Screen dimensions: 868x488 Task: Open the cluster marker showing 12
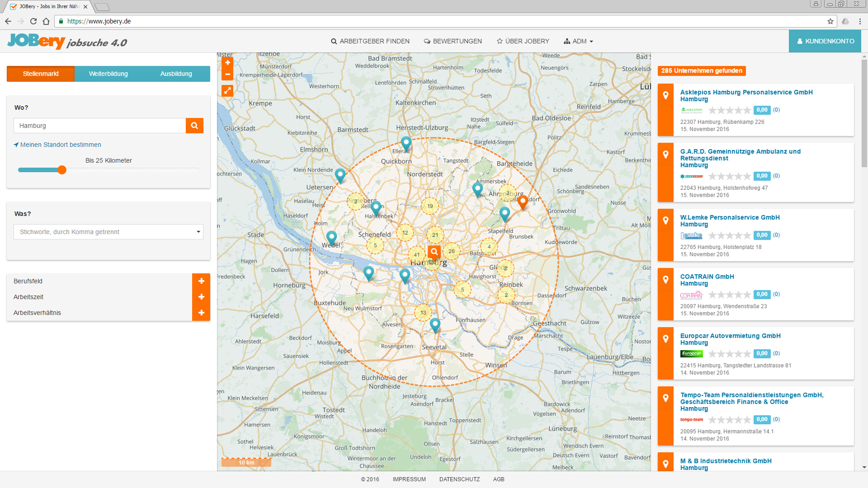coord(405,232)
